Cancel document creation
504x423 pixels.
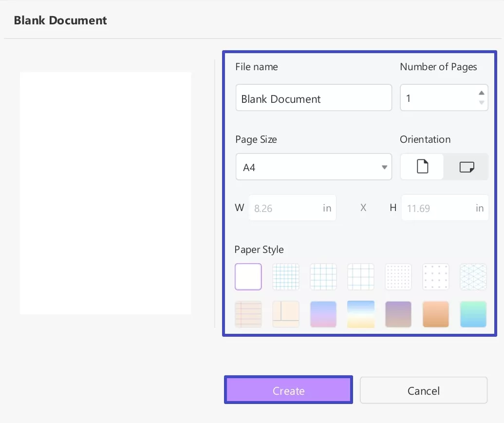(x=423, y=390)
